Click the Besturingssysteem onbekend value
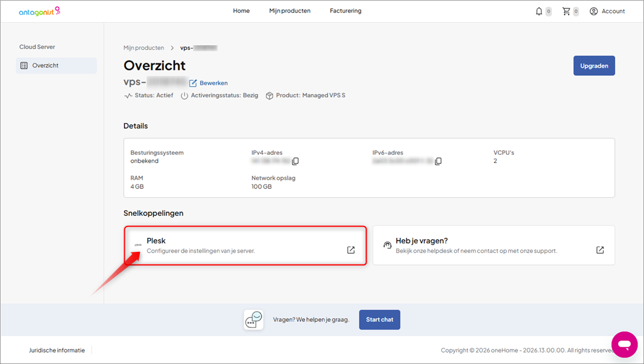The image size is (644, 364). (145, 162)
